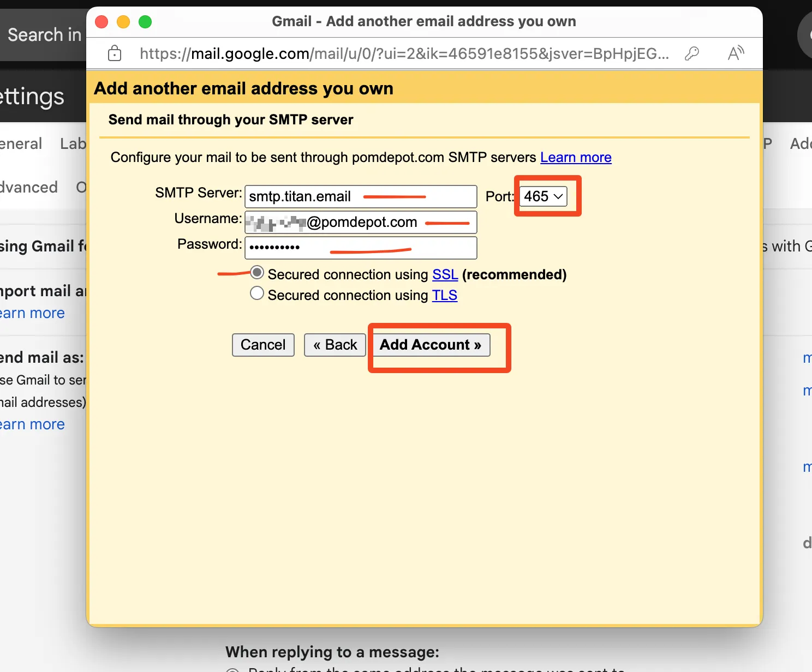
Task: Click the Password input field
Action: pos(361,248)
